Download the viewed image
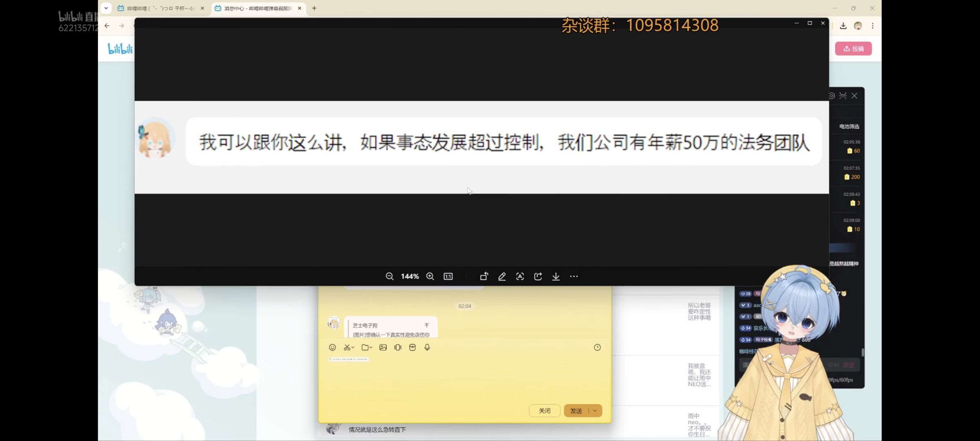 point(556,276)
